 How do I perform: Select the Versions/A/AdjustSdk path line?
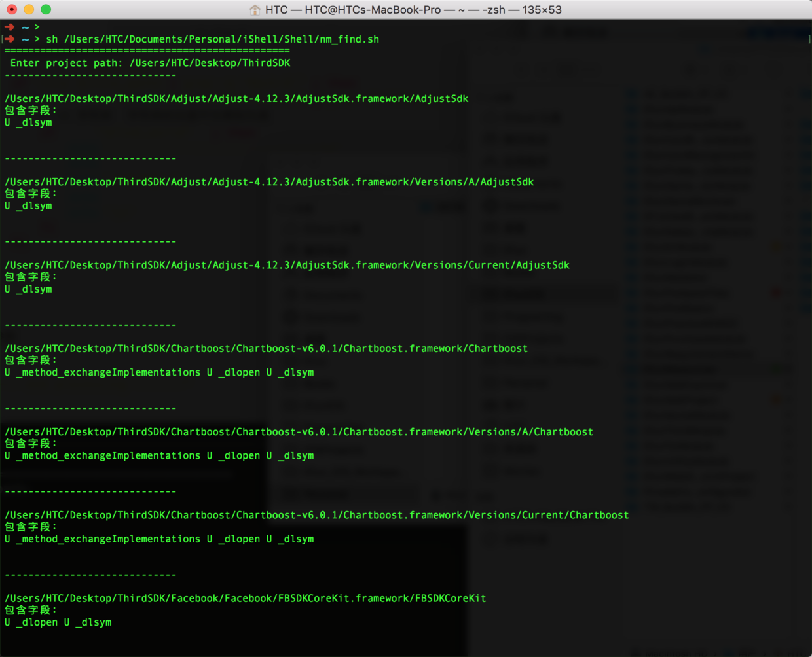(269, 182)
